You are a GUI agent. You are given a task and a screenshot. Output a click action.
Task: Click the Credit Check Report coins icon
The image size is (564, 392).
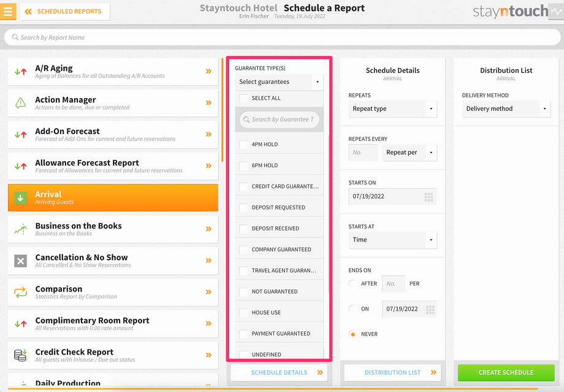click(x=20, y=355)
